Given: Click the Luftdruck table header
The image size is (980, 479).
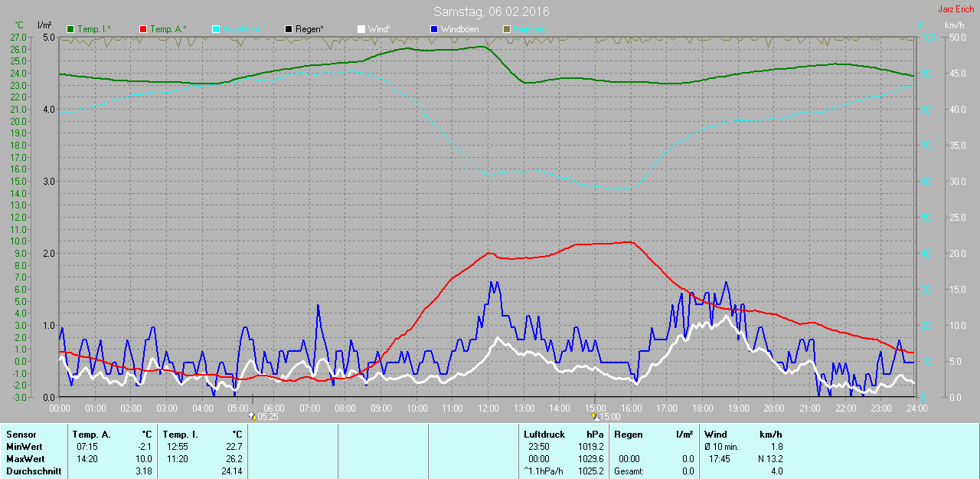Looking at the screenshot, I should point(544,435).
